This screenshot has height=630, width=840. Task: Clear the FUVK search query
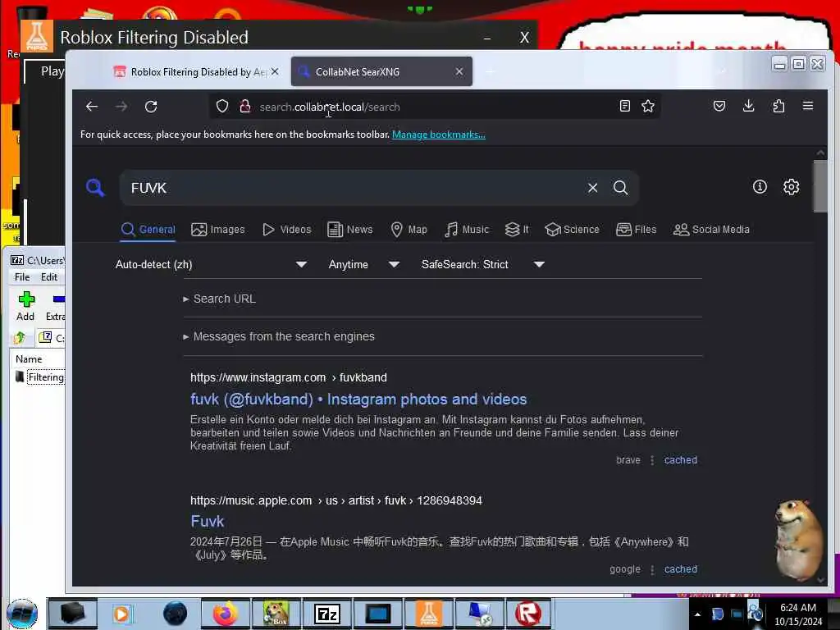click(x=592, y=188)
